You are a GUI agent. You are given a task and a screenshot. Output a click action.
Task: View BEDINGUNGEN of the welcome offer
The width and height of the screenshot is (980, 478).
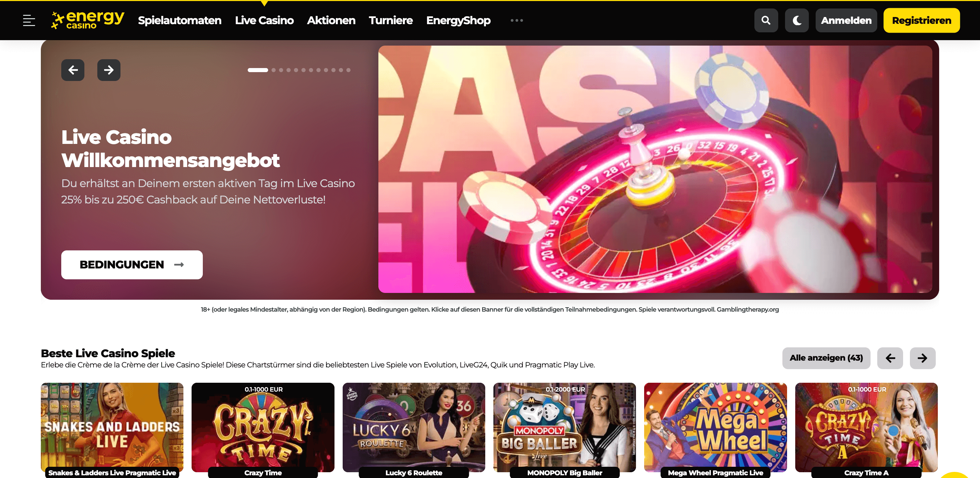pos(132,265)
